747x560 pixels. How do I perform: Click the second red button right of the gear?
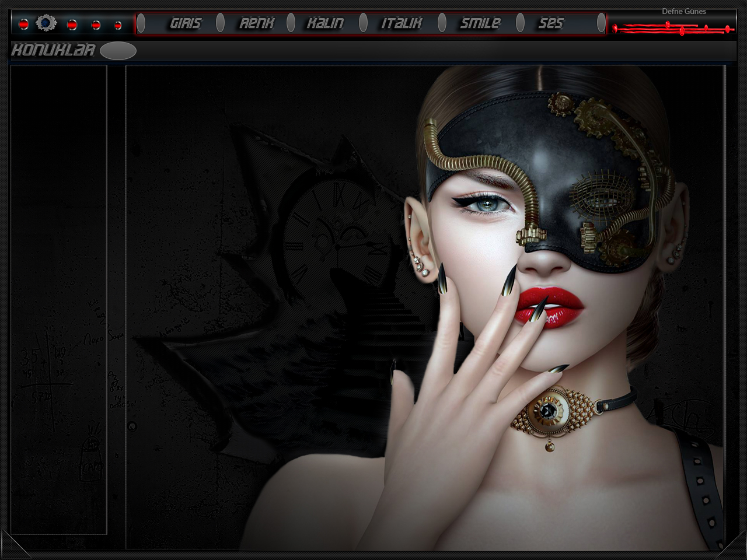click(x=96, y=25)
